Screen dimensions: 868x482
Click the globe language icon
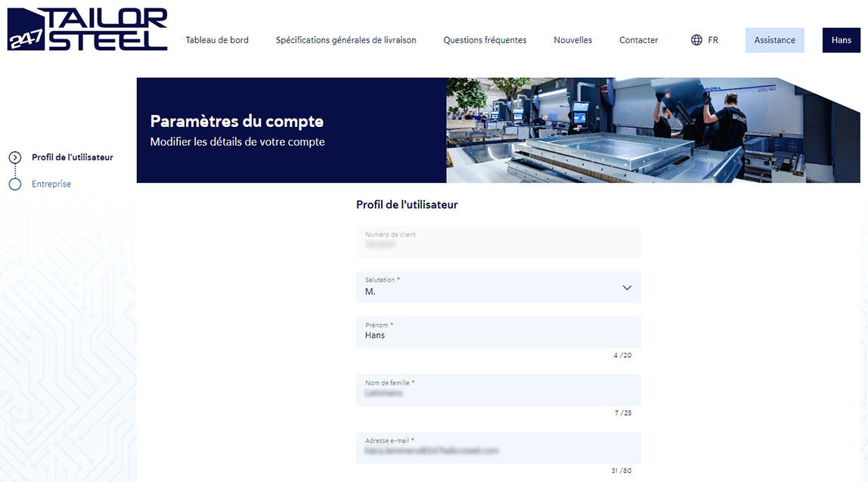(696, 40)
